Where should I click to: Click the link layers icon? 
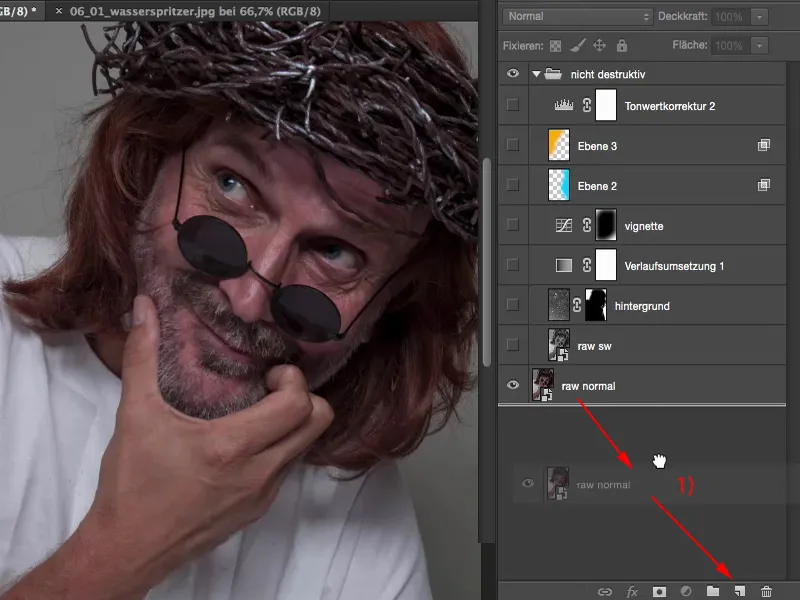point(605,592)
